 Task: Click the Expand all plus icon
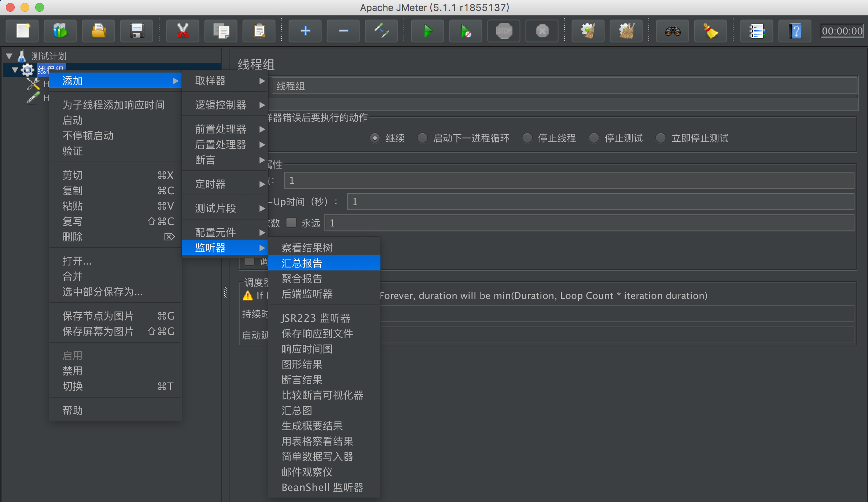point(305,31)
